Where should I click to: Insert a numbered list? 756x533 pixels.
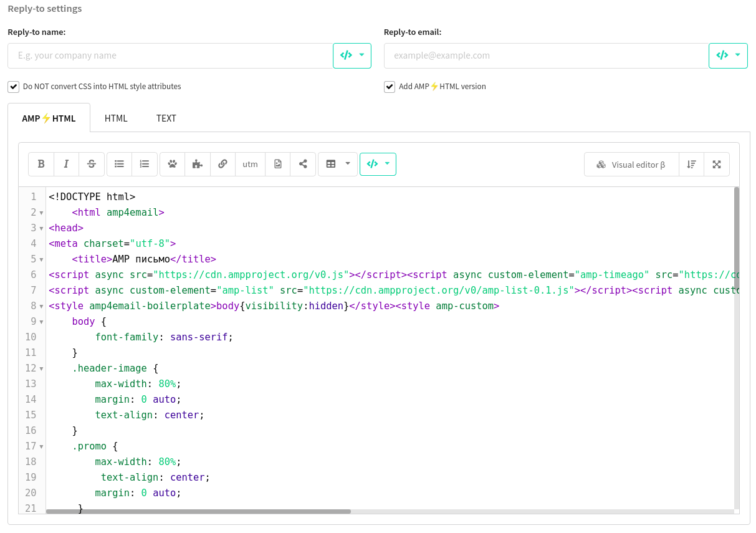(x=145, y=164)
